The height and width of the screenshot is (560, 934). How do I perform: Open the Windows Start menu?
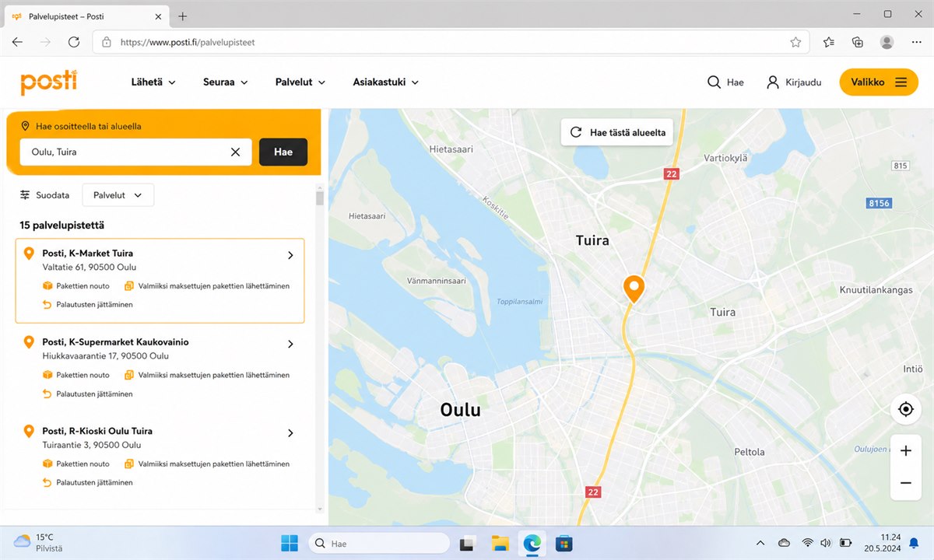tap(289, 543)
